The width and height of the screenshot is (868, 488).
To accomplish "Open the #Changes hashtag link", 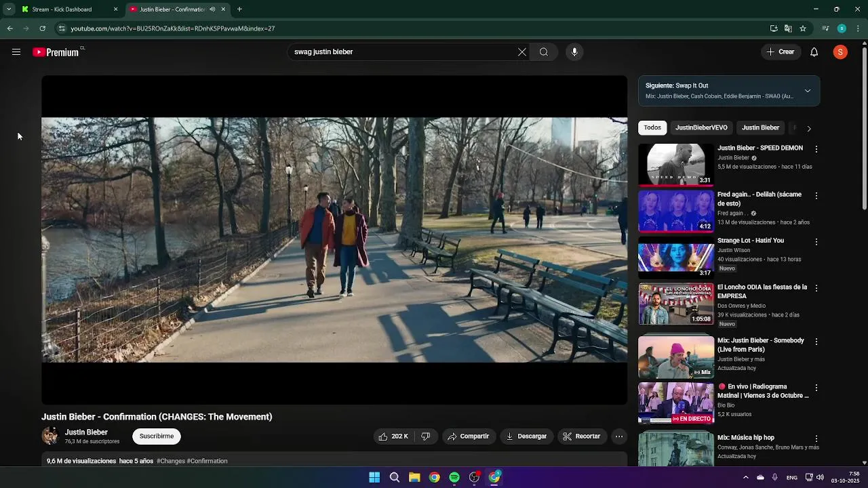I will tap(171, 462).
